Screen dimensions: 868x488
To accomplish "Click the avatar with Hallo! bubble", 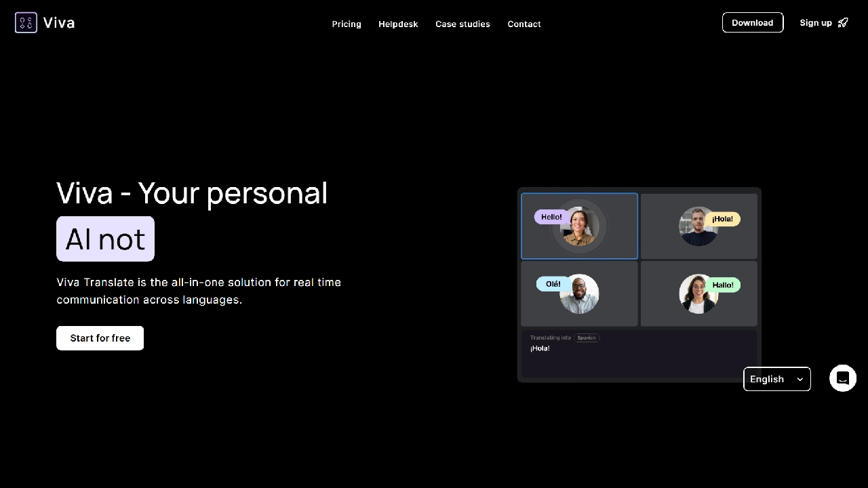I will [x=697, y=295].
